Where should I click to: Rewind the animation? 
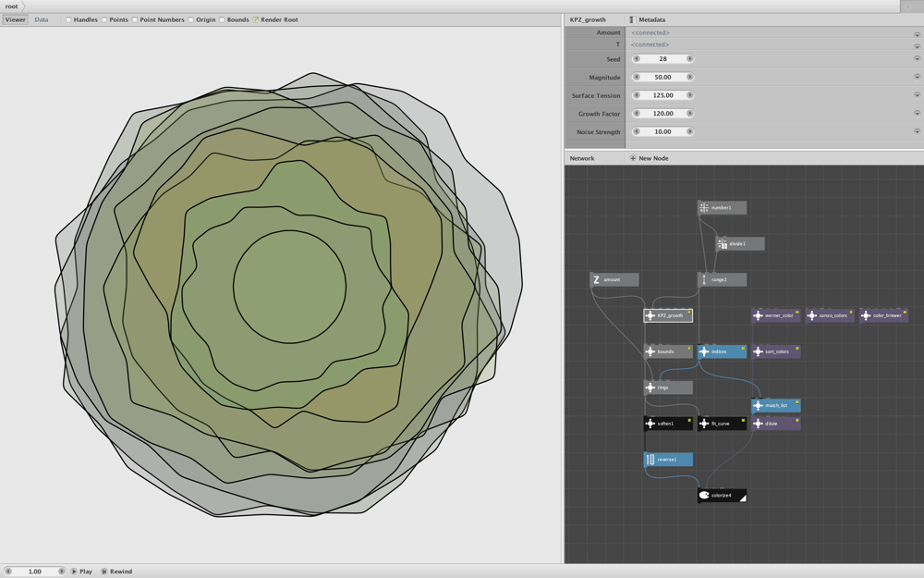[116, 572]
